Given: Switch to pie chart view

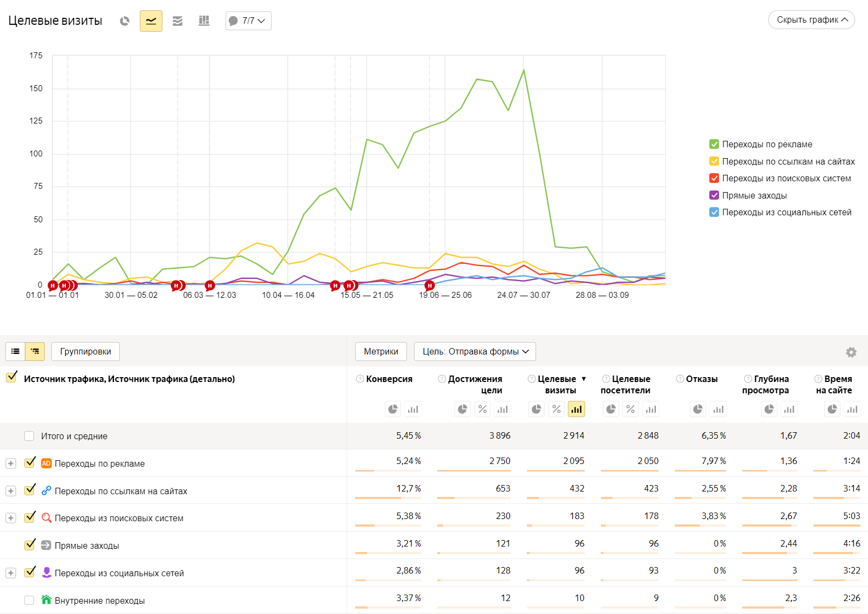Looking at the screenshot, I should [x=125, y=21].
